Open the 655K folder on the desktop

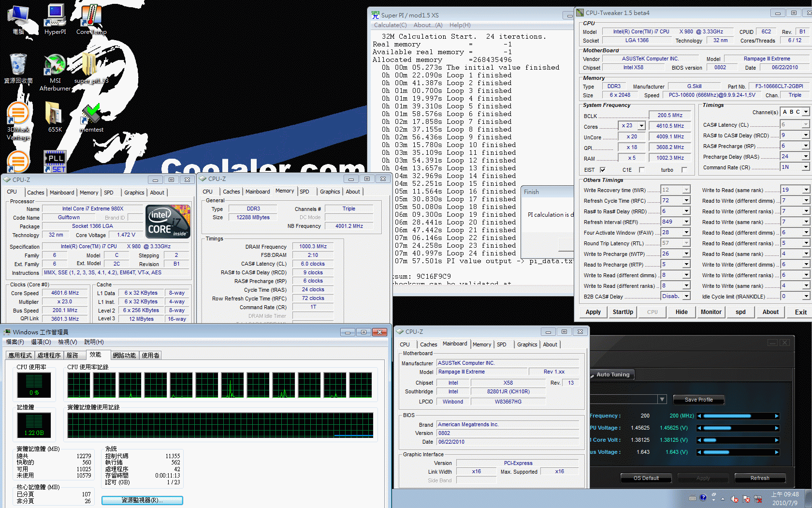[55, 117]
